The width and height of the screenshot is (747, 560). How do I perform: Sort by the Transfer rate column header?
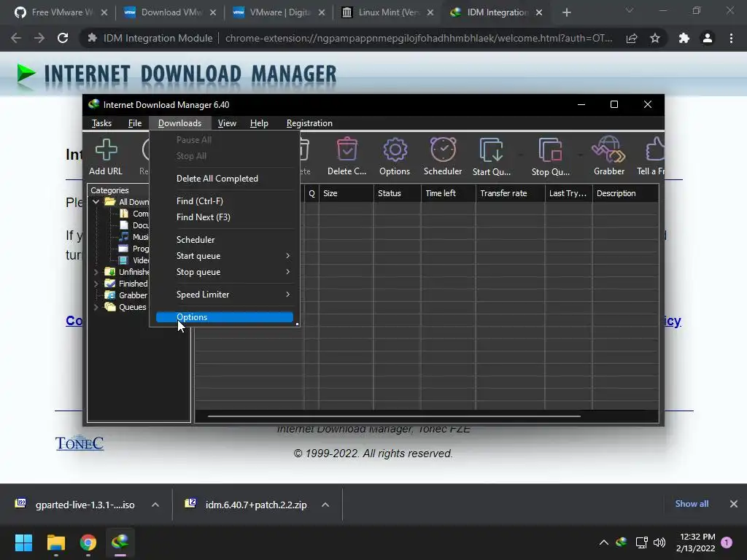point(510,193)
